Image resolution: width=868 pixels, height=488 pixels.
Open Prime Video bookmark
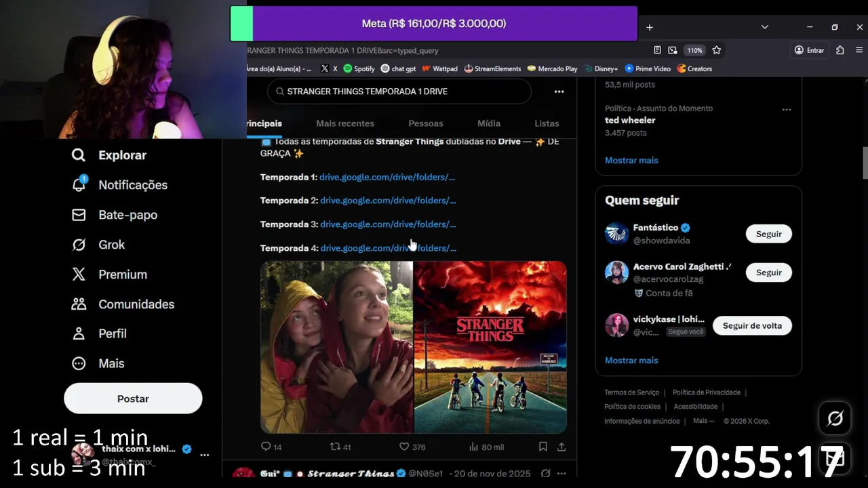click(x=648, y=68)
